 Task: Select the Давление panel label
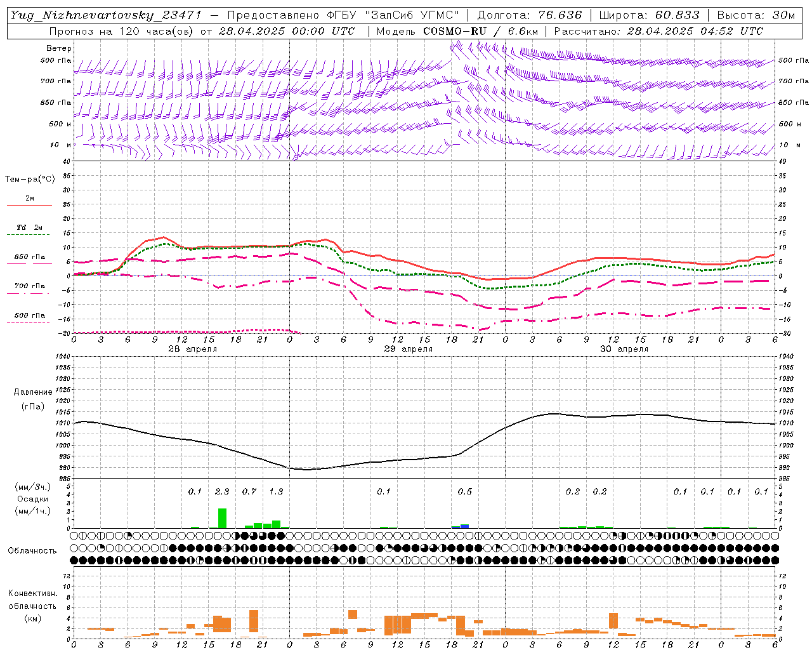click(32, 392)
